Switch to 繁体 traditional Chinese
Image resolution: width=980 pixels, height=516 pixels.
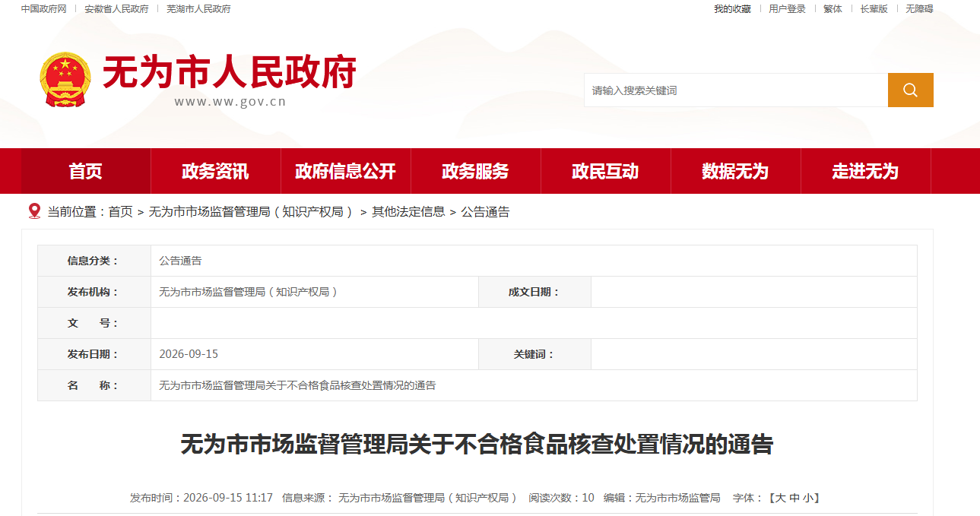pos(833,9)
